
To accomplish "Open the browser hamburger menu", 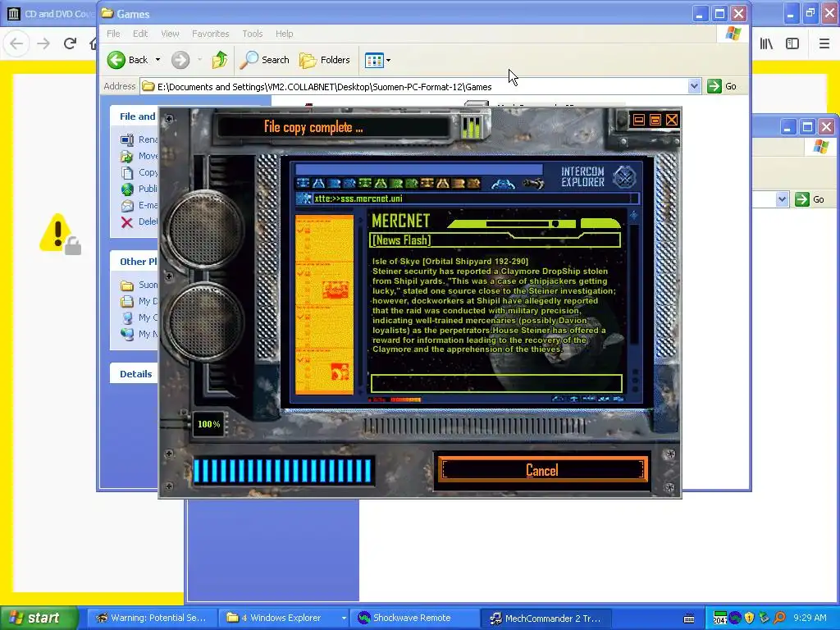I will click(x=824, y=43).
